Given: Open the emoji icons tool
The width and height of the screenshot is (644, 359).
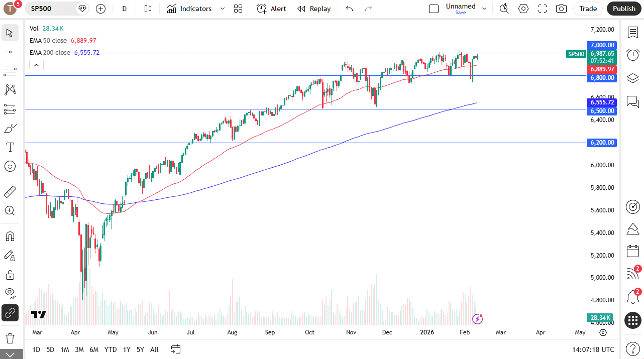Looking at the screenshot, I should (10, 166).
